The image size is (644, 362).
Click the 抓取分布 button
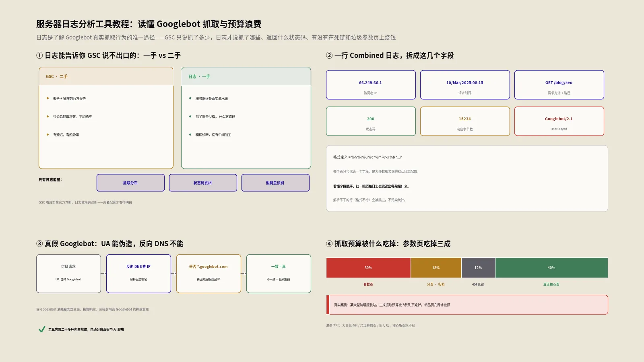tap(130, 183)
